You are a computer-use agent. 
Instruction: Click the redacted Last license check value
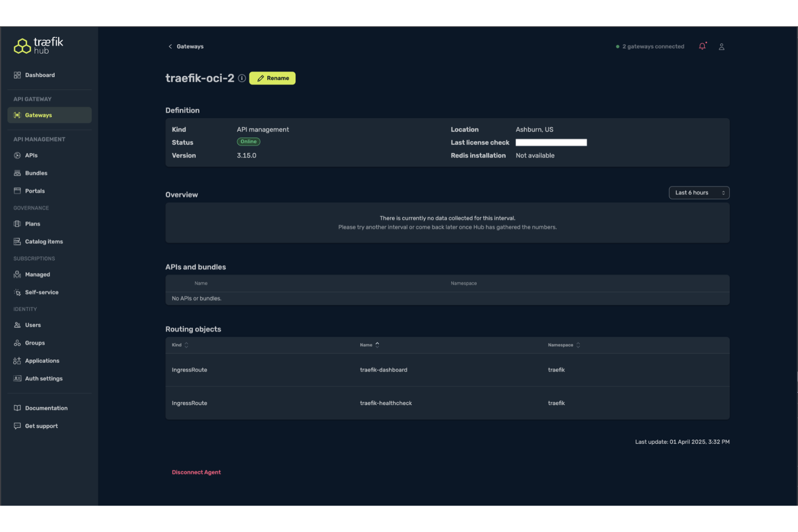(x=551, y=142)
